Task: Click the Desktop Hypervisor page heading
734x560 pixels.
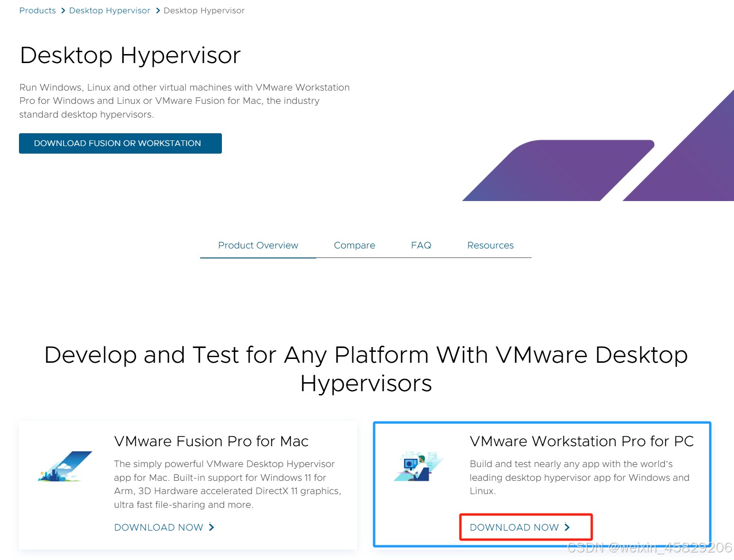Action: point(130,55)
